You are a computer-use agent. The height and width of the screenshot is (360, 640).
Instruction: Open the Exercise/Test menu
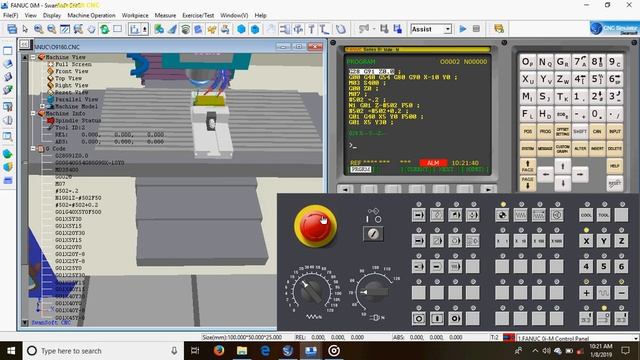coord(198,15)
